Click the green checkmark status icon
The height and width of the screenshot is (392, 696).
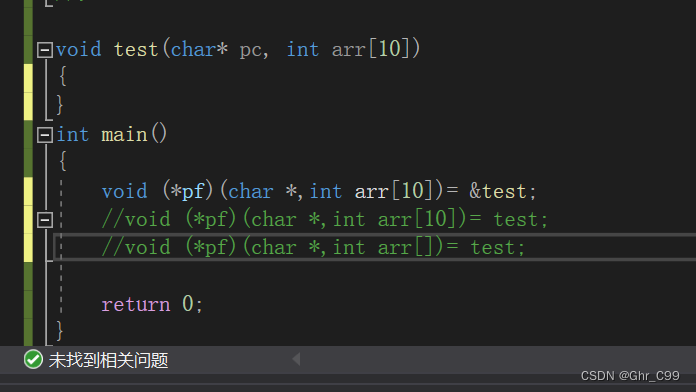[33, 360]
